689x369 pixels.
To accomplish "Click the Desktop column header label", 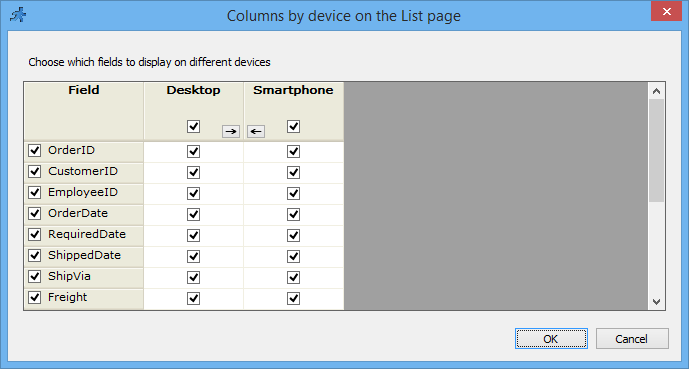I will (193, 90).
